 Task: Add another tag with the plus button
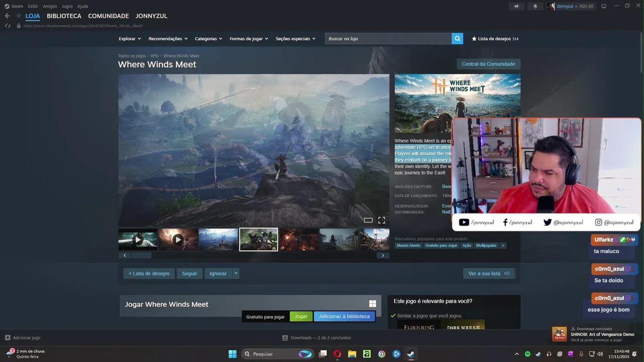(x=503, y=245)
